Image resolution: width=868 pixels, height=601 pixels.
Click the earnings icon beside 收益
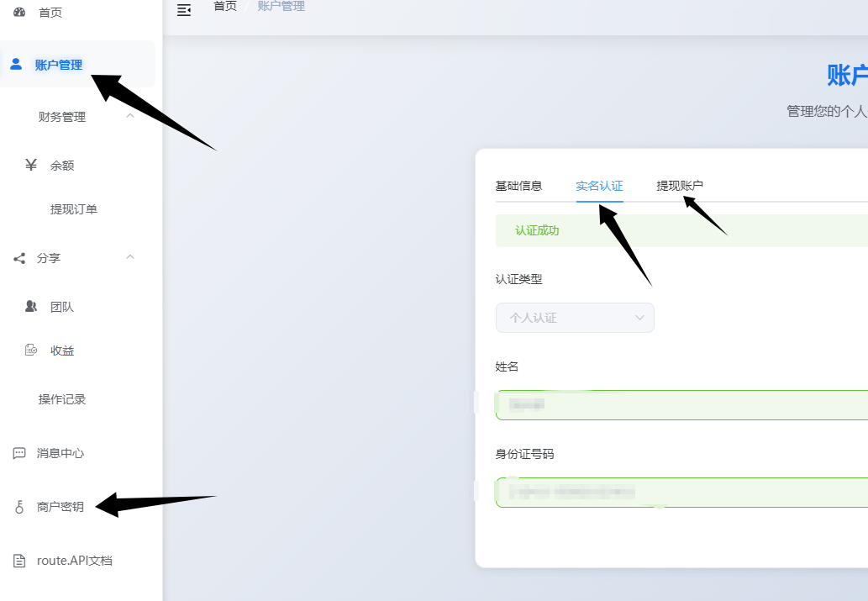tap(31, 351)
